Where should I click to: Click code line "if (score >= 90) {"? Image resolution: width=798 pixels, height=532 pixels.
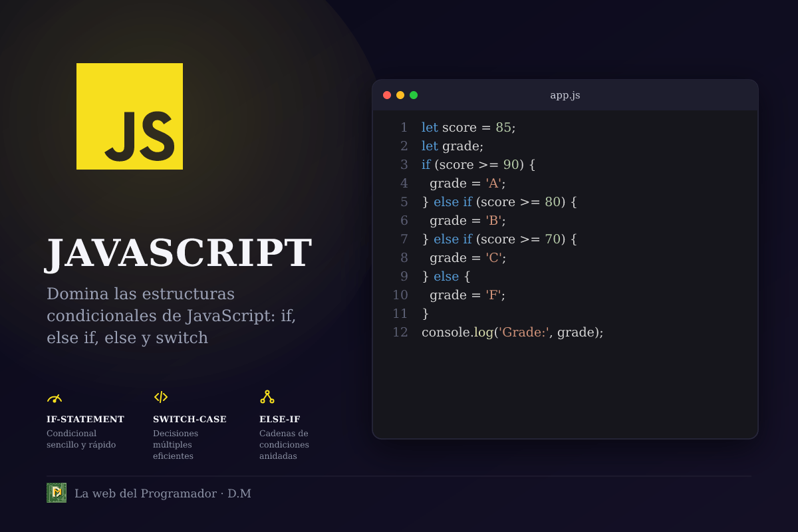pos(479,164)
